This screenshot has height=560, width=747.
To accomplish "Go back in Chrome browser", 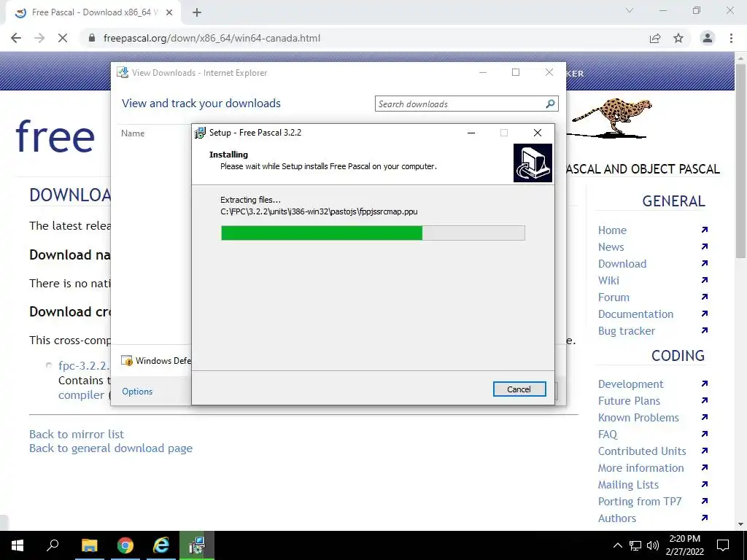I will click(x=16, y=38).
